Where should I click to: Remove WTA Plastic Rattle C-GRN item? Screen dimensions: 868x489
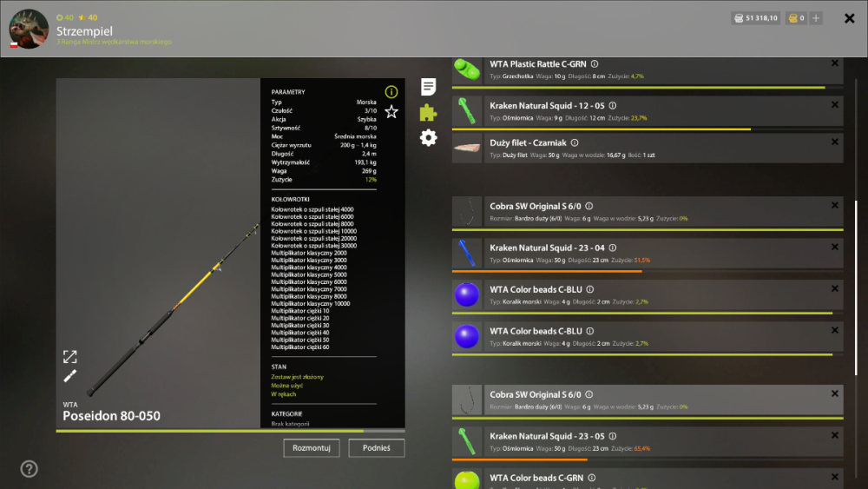coord(835,63)
